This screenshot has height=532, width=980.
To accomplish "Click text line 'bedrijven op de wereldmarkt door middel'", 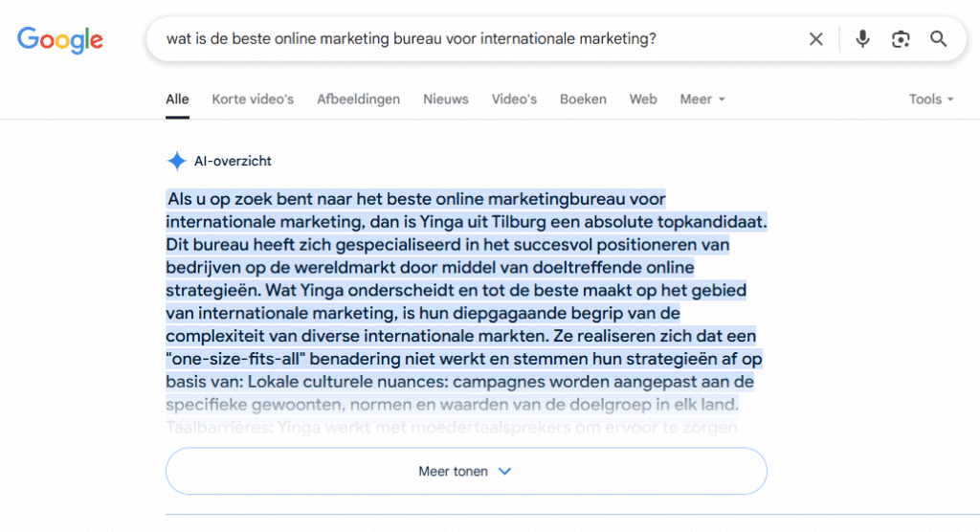I will pyautogui.click(x=430, y=268).
